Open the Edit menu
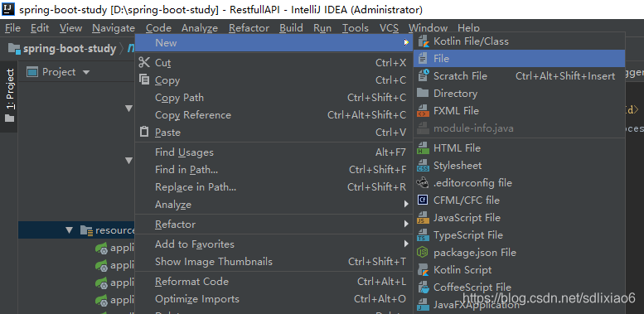Image resolution: width=644 pixels, height=314 pixels. pos(40,28)
